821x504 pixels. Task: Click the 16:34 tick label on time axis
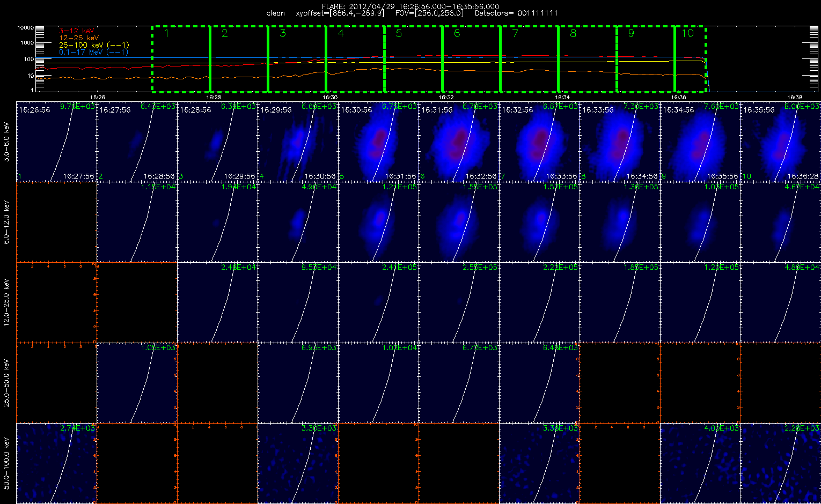pyautogui.click(x=562, y=97)
